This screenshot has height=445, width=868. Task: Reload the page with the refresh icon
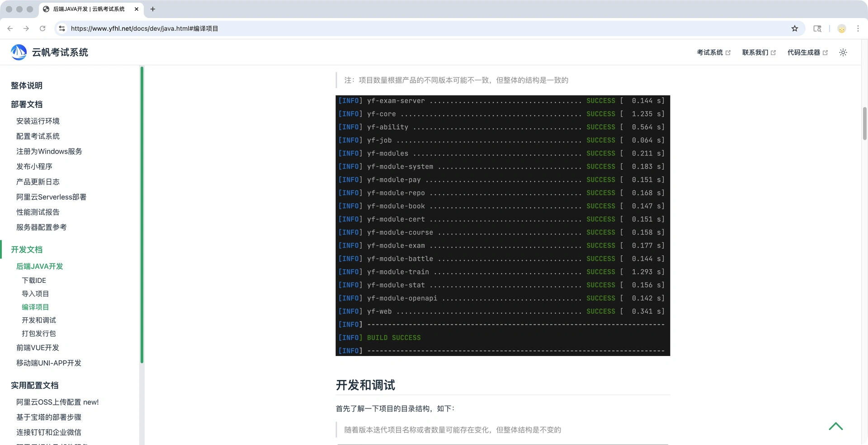(42, 28)
